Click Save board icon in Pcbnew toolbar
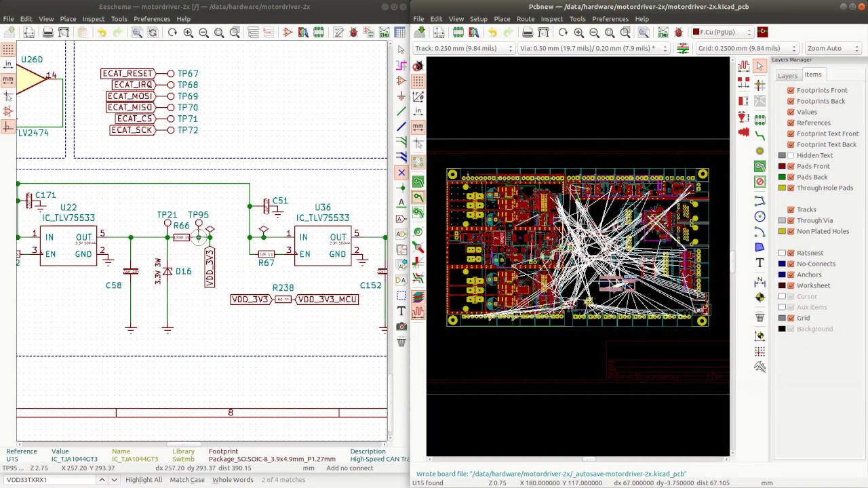This screenshot has height=488, width=868. pyautogui.click(x=420, y=33)
